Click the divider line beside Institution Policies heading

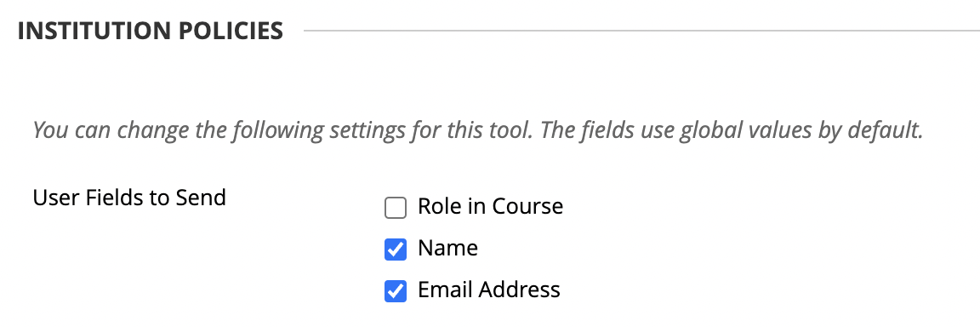[641, 30]
